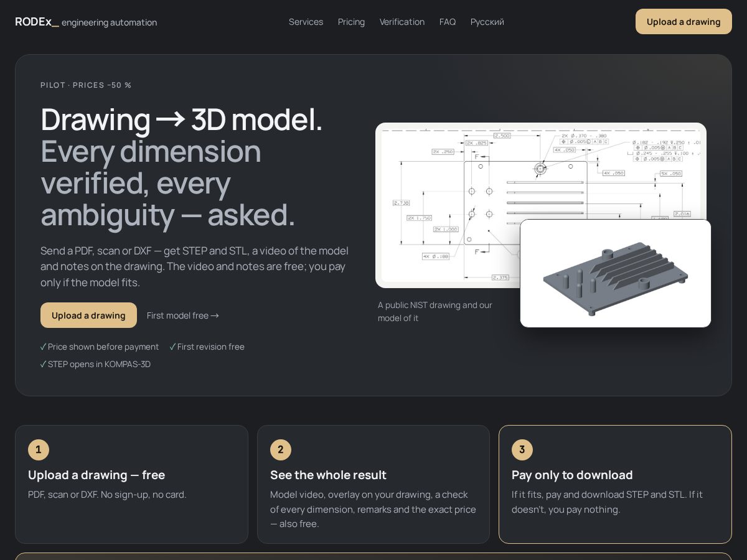
Task: Open the Services nav item
Action: pyautogui.click(x=306, y=22)
